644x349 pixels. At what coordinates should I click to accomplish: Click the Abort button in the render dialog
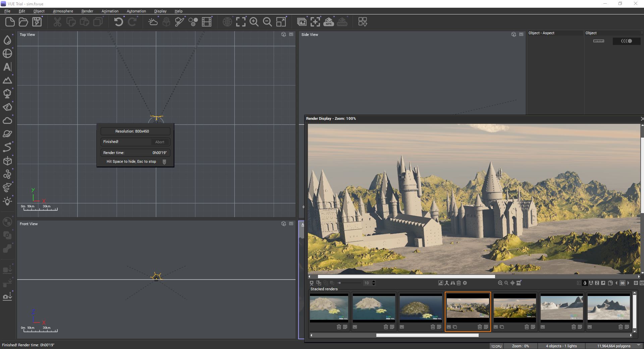click(x=160, y=142)
